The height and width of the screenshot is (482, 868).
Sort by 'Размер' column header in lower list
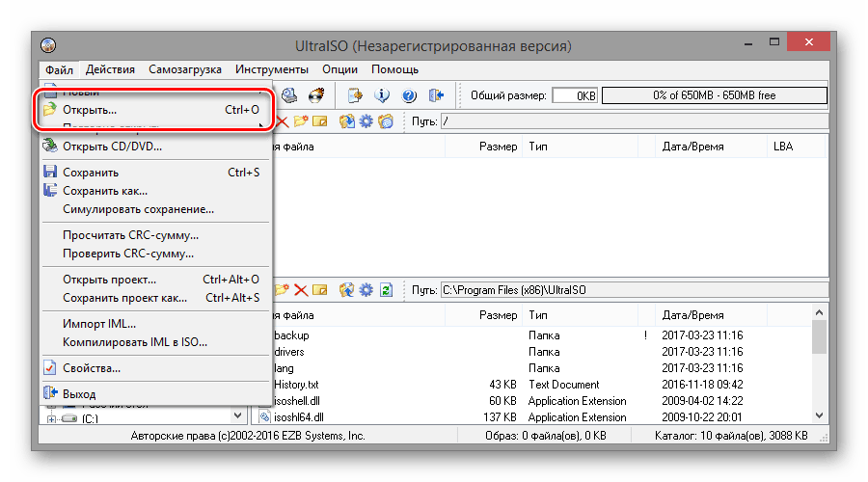pyautogui.click(x=498, y=315)
